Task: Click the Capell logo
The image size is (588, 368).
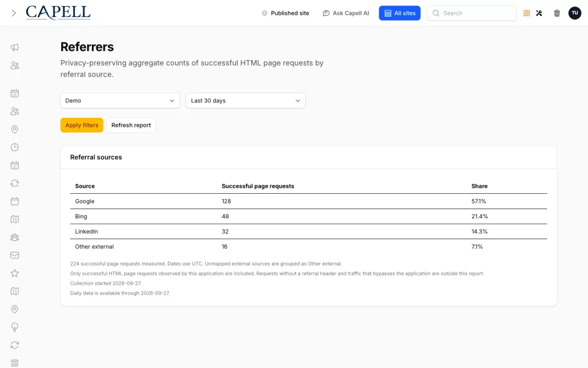Action: coord(58,12)
